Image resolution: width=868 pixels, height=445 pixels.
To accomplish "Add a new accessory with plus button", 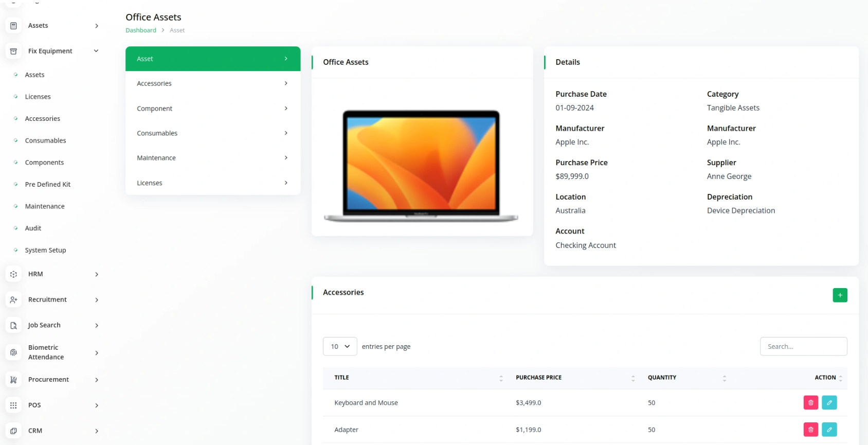I will point(840,295).
